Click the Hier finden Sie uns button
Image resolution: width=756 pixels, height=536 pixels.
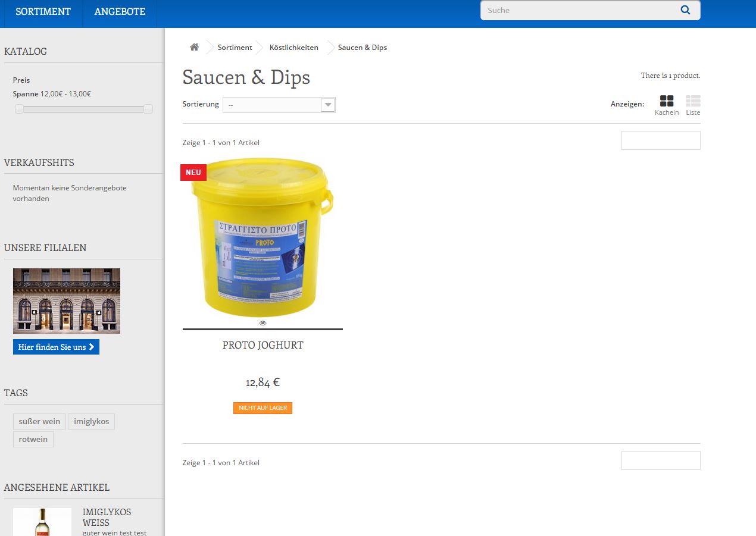point(56,347)
